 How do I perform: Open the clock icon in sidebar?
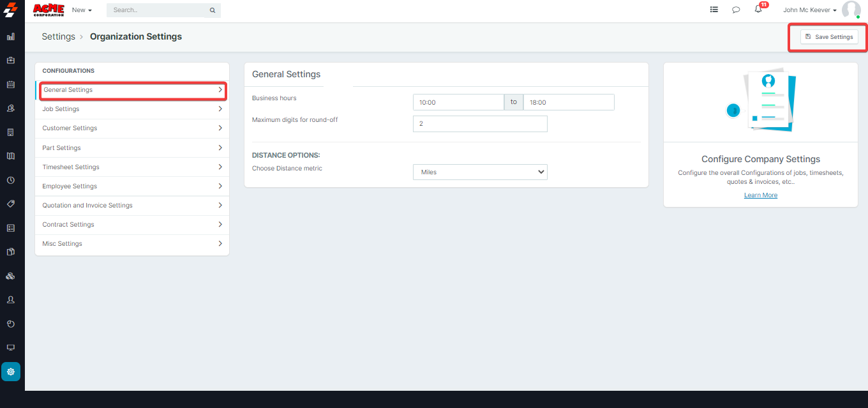11,180
